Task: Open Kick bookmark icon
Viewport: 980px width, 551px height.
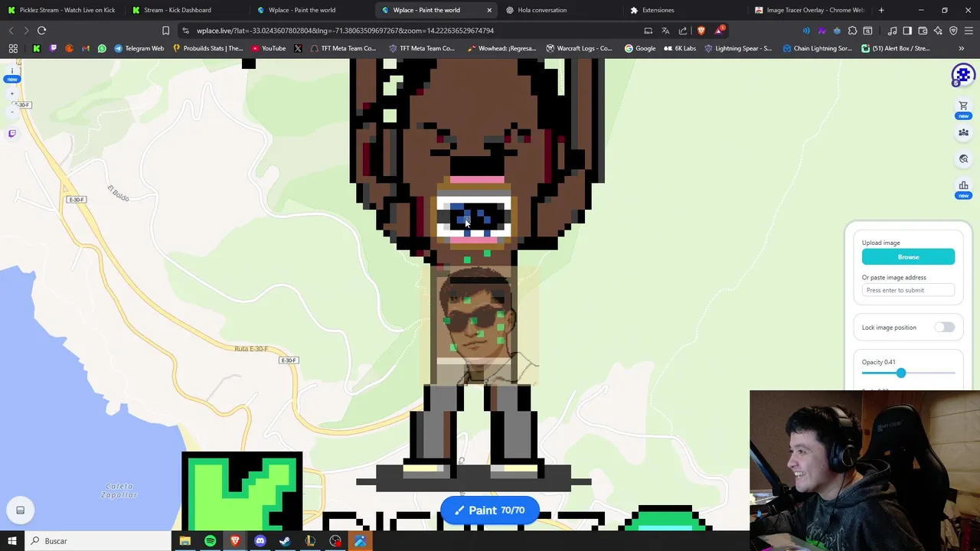Action: [x=36, y=48]
